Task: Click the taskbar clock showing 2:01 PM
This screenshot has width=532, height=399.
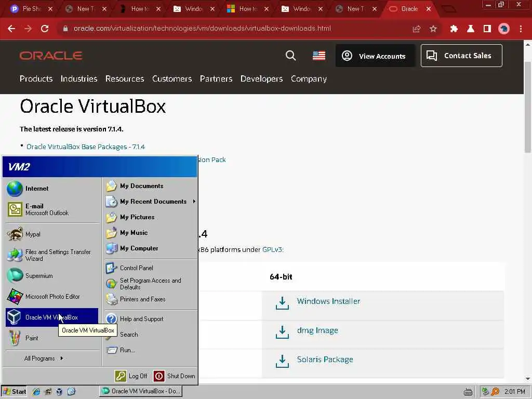Action: pos(514,392)
